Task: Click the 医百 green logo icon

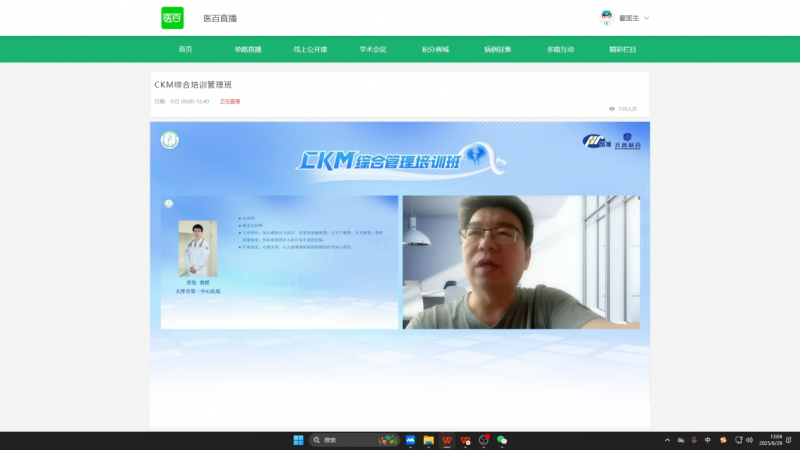Action: [x=172, y=18]
